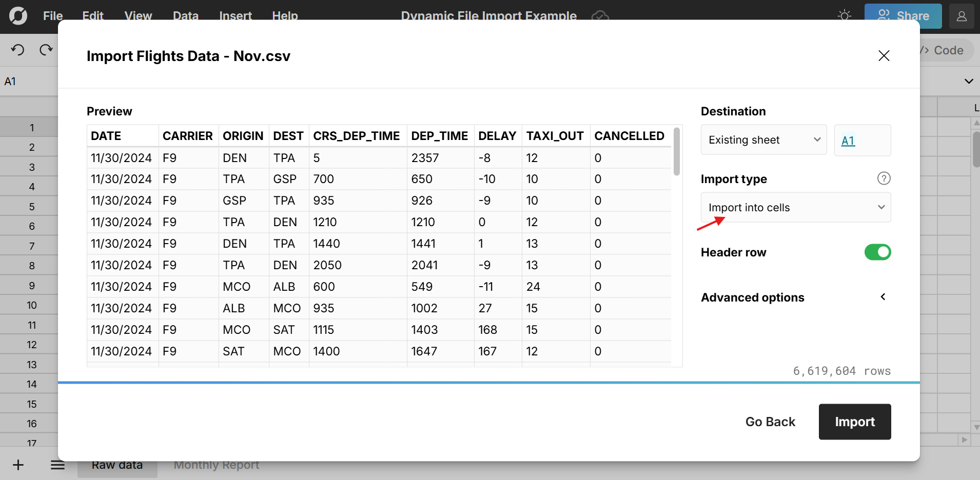
Task: Click the Import type help question icon
Action: tap(884, 178)
